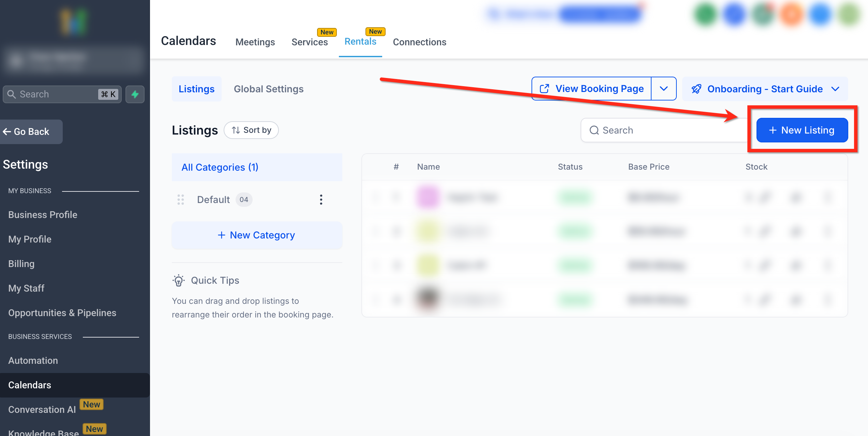Screen dimensions: 868x436
Task: Switch to the Services tab
Action: [x=309, y=42]
